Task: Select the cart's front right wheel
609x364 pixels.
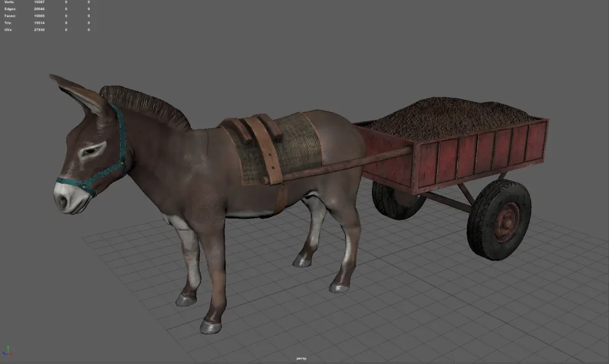Action: 499,220
